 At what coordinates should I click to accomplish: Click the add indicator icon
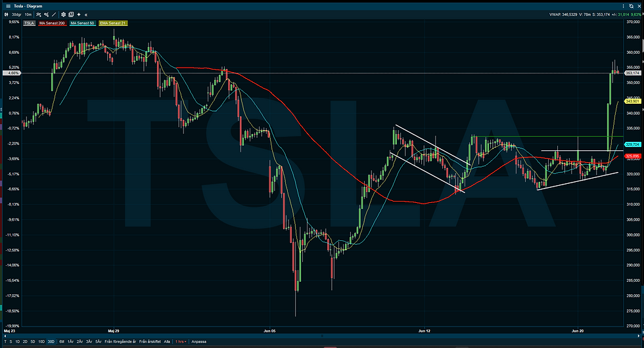point(39,14)
